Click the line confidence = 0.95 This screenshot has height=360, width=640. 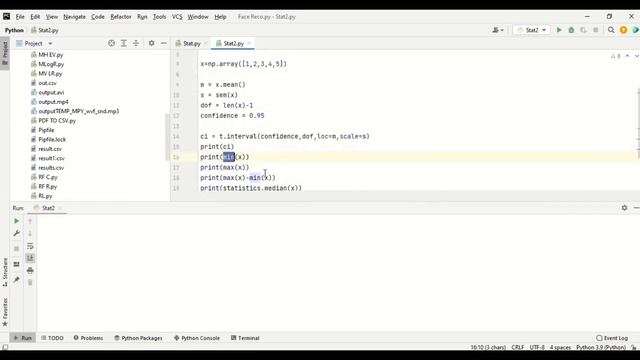click(232, 116)
